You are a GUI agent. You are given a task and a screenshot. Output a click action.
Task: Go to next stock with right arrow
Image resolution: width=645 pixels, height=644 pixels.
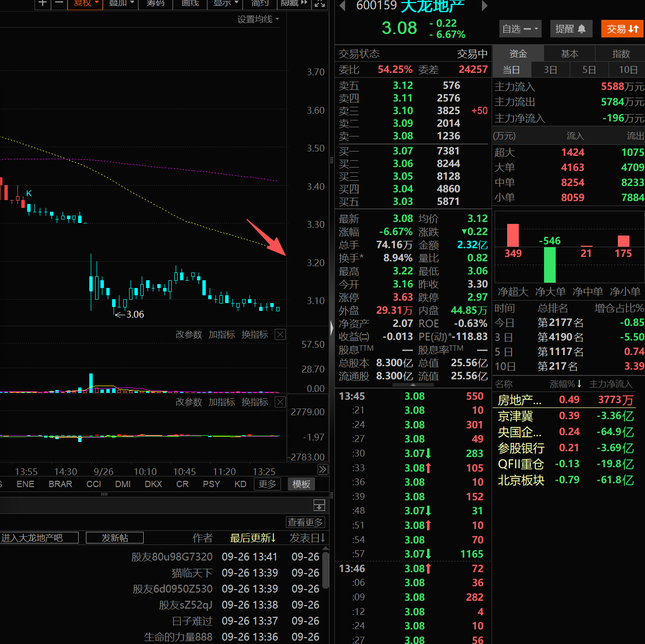(484, 6)
